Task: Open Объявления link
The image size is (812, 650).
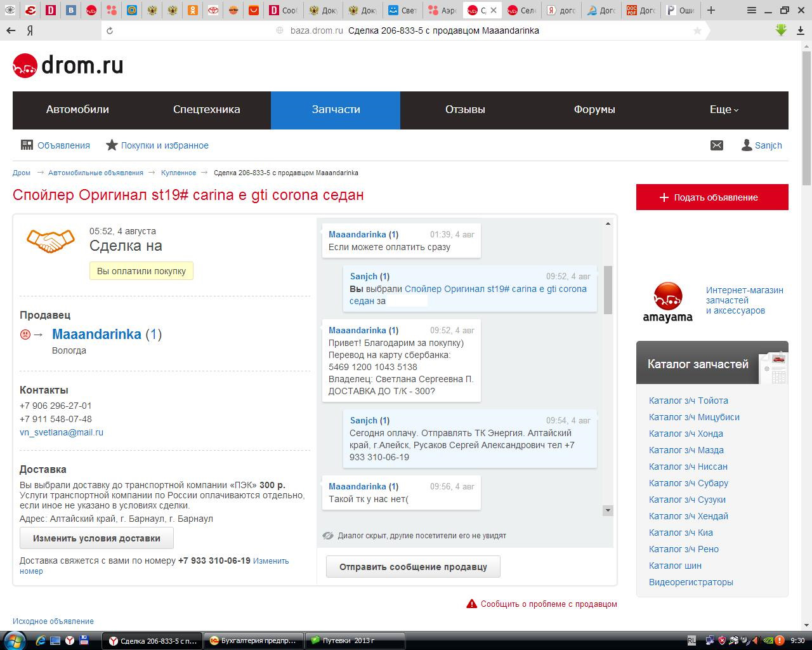Action: tap(56, 145)
